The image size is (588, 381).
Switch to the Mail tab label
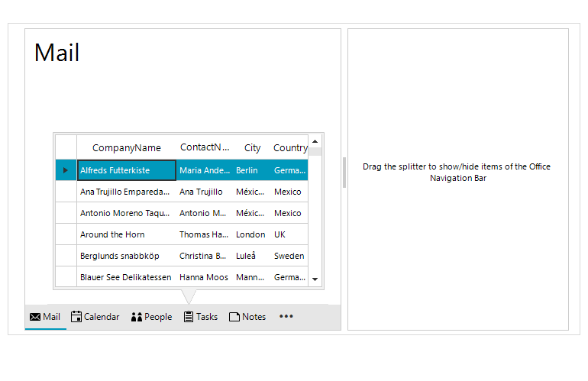click(x=51, y=317)
